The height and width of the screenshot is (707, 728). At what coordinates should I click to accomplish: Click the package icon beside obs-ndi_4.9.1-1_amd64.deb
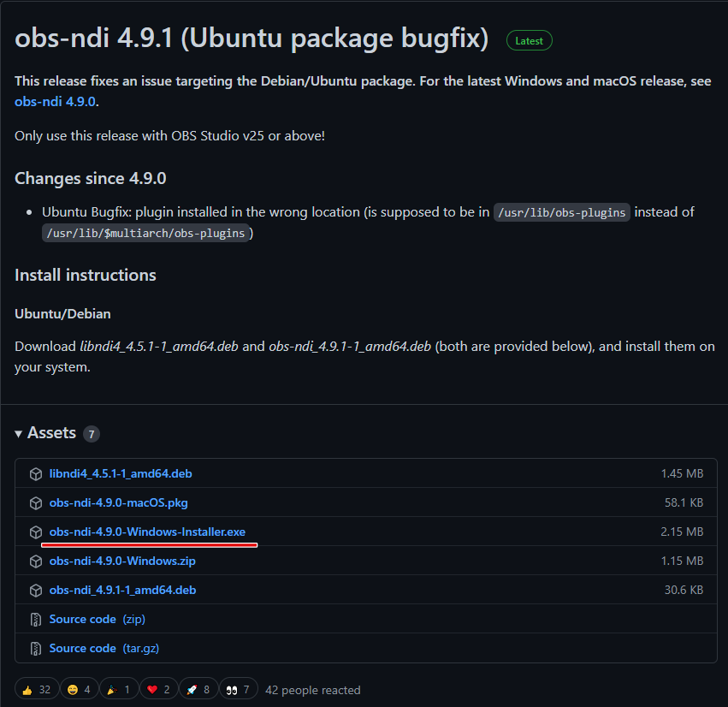point(35,590)
